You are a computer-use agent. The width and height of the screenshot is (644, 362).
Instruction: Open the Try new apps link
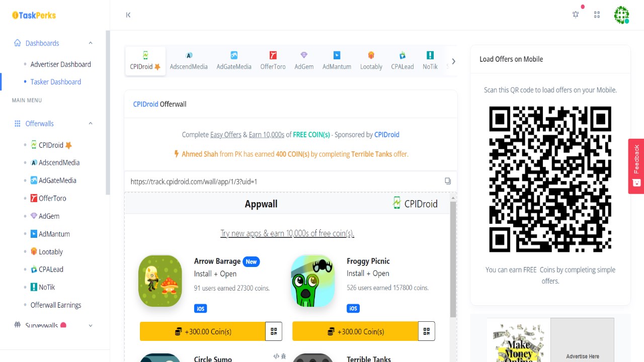pyautogui.click(x=287, y=233)
